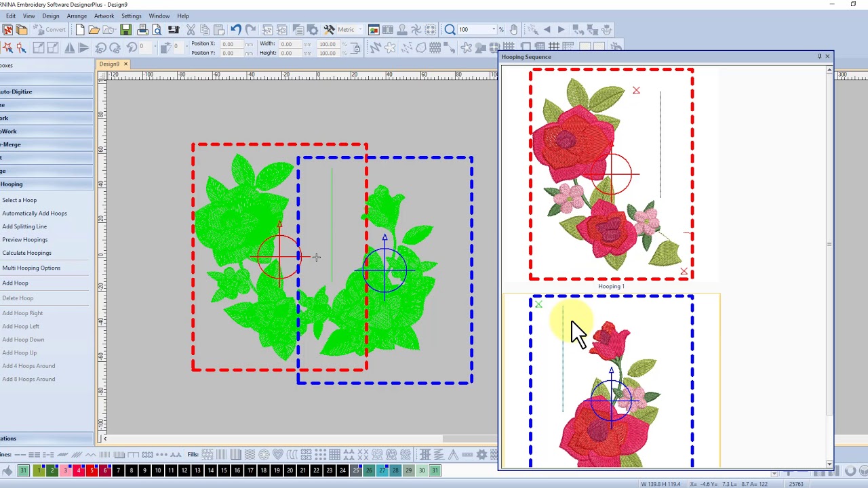Open the Settings menu
The image size is (868, 488).
(x=131, y=16)
